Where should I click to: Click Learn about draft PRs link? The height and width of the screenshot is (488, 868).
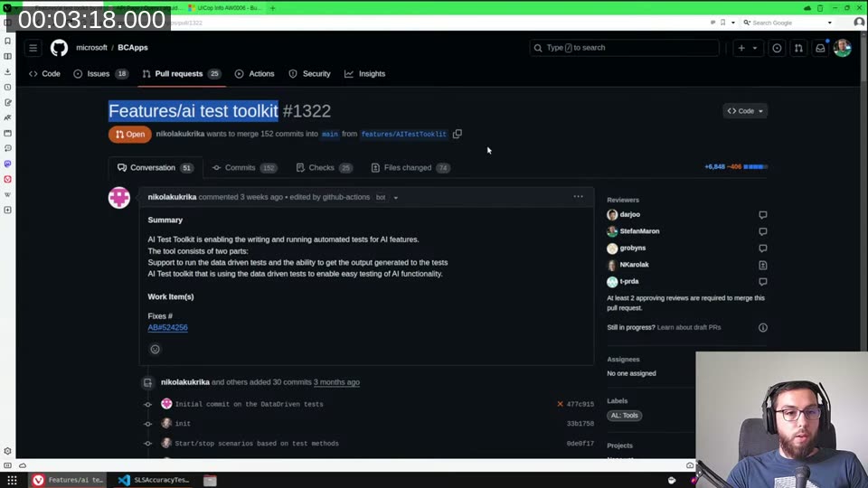tap(689, 327)
